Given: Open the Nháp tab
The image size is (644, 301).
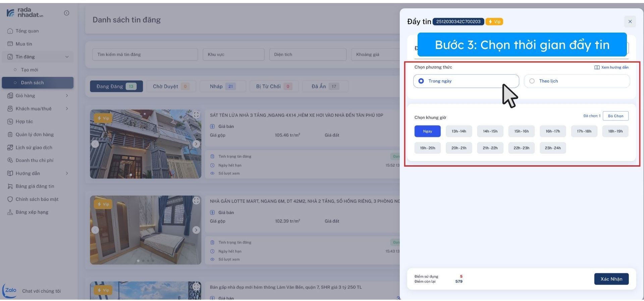Looking at the screenshot, I should [x=222, y=86].
